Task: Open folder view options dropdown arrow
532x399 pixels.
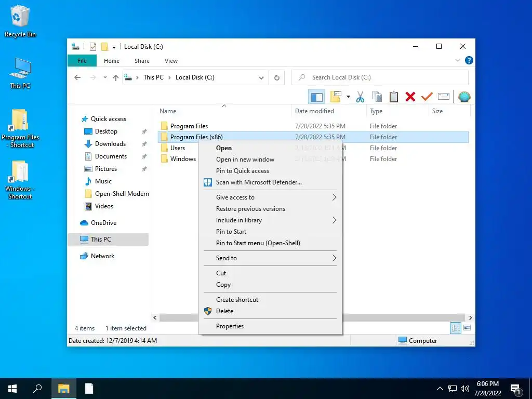Action: click(x=348, y=97)
